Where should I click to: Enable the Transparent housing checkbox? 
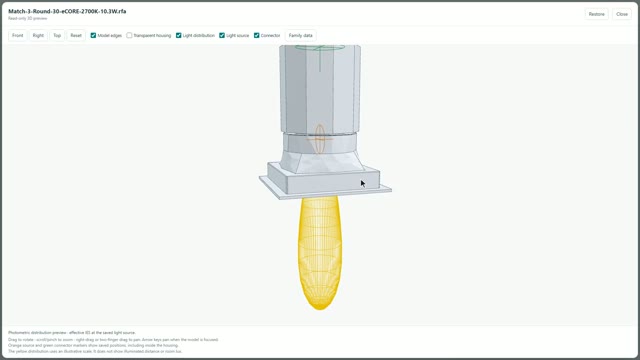[129, 36]
